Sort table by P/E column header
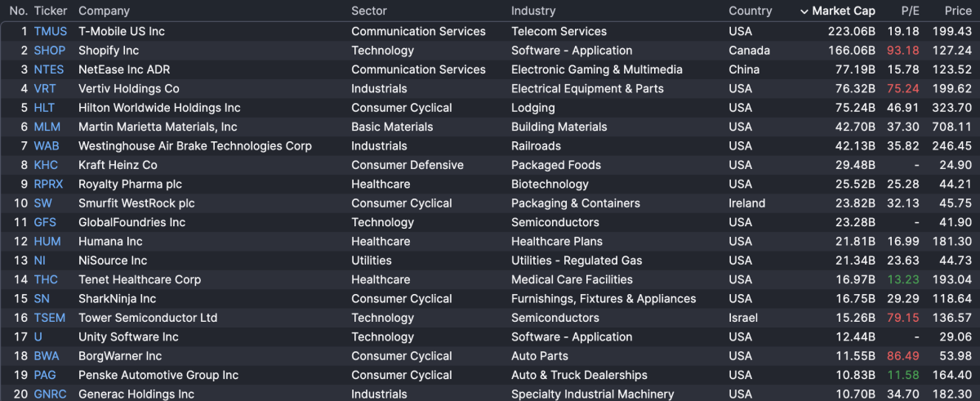The image size is (980, 401). coord(908,11)
